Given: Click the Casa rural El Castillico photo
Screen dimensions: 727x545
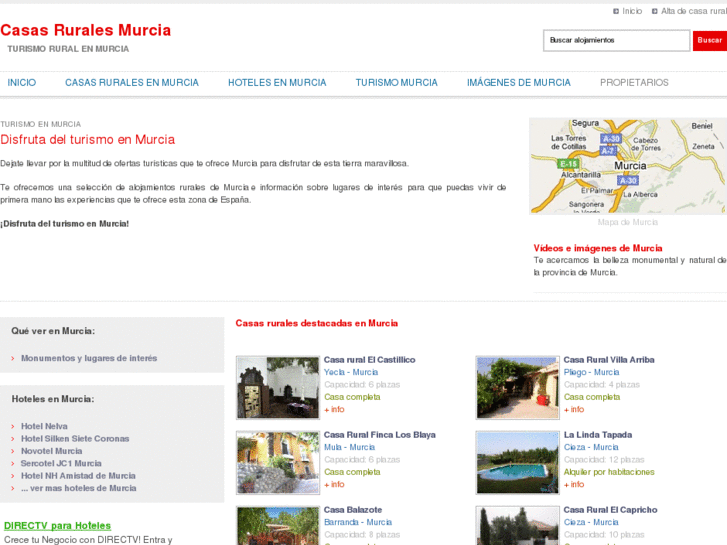Looking at the screenshot, I should point(278,387).
